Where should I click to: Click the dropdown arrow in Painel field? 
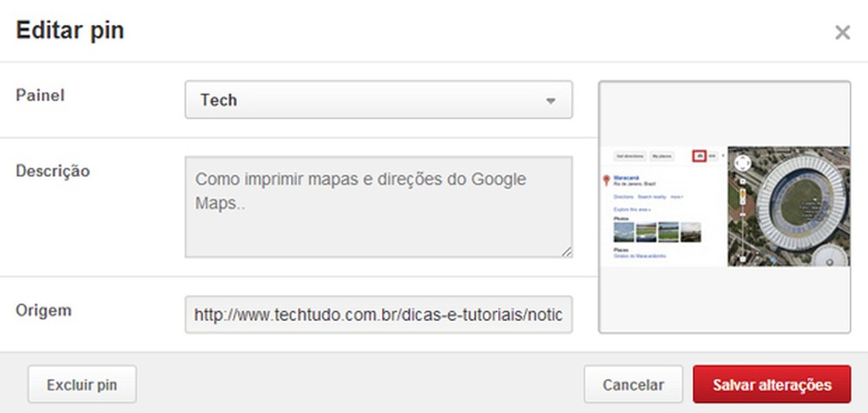click(x=549, y=101)
